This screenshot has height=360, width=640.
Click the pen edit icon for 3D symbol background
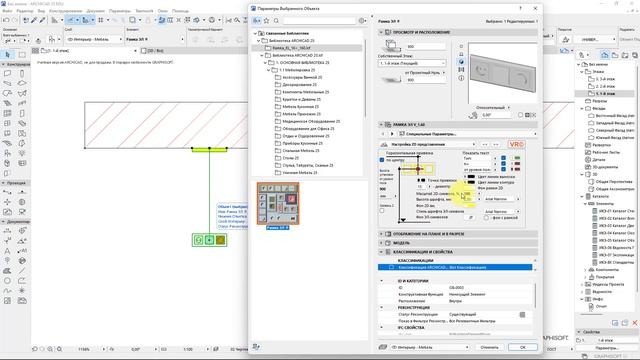point(471,218)
